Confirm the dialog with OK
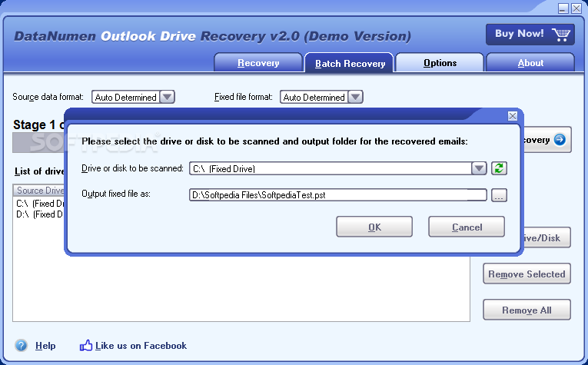 point(374,227)
